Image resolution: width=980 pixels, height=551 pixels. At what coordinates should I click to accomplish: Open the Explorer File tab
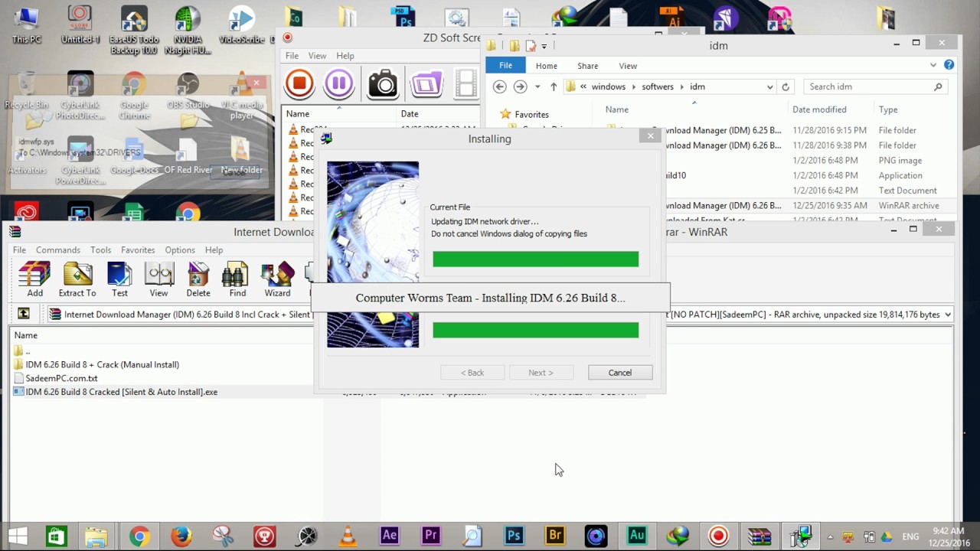[505, 66]
